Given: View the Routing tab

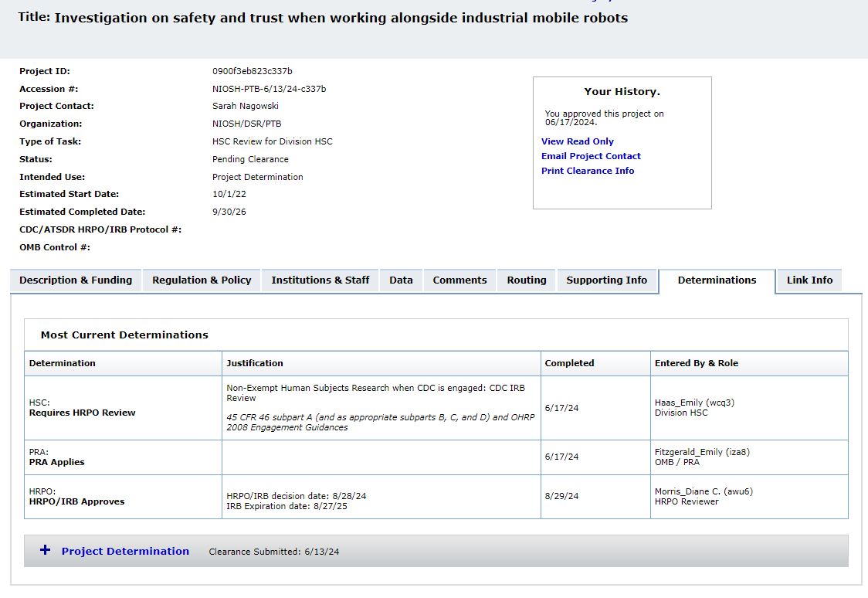Looking at the screenshot, I should coord(527,280).
